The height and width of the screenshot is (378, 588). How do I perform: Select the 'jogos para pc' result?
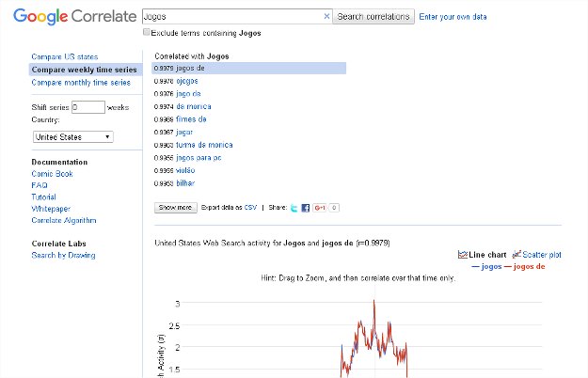click(199, 158)
